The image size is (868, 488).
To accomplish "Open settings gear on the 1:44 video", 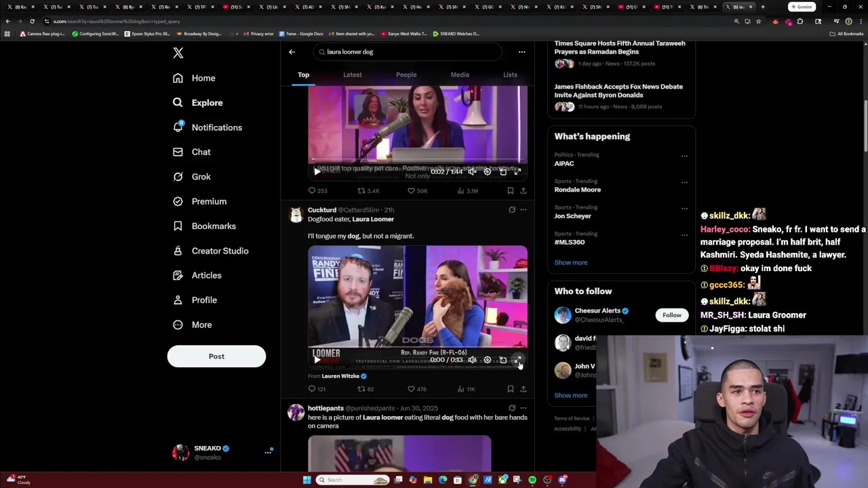I will (487, 172).
